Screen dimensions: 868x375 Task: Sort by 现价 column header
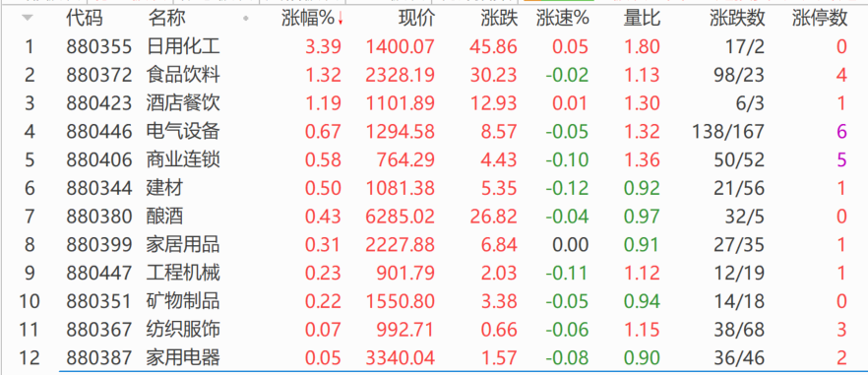[x=417, y=19]
